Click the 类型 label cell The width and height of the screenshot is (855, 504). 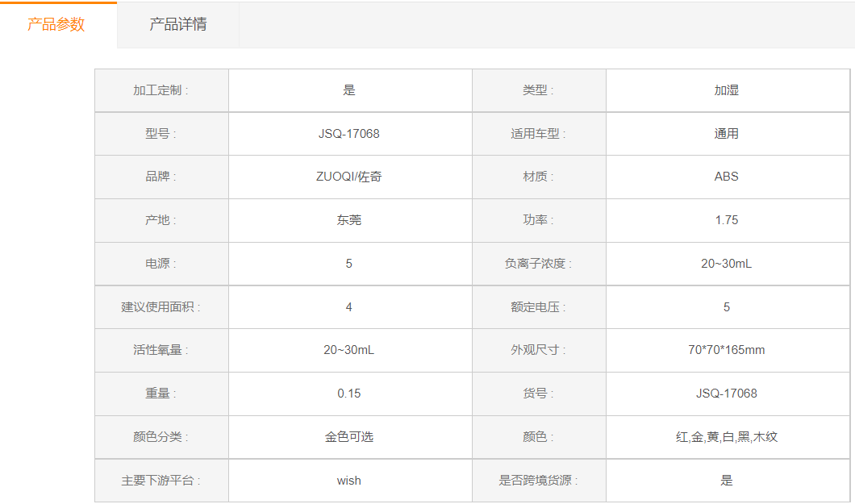click(x=539, y=90)
